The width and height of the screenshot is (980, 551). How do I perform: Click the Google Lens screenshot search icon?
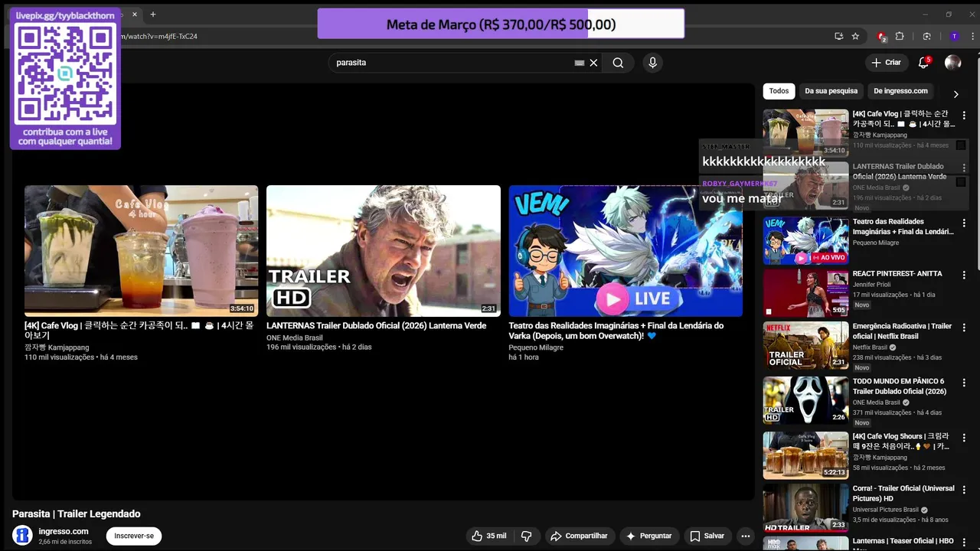(x=927, y=36)
